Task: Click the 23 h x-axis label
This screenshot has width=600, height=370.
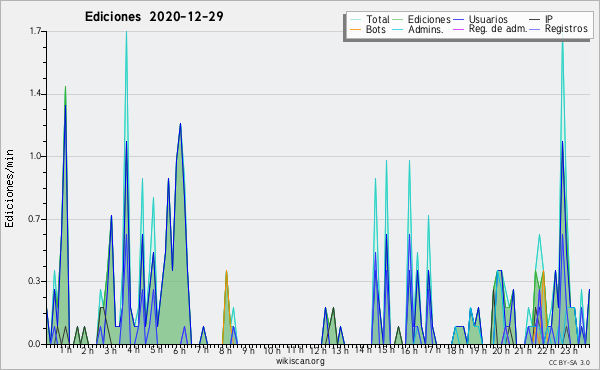Action: pyautogui.click(x=569, y=350)
